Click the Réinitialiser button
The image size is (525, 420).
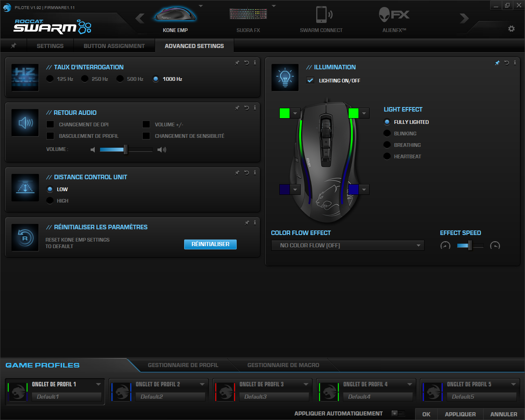[x=210, y=244]
